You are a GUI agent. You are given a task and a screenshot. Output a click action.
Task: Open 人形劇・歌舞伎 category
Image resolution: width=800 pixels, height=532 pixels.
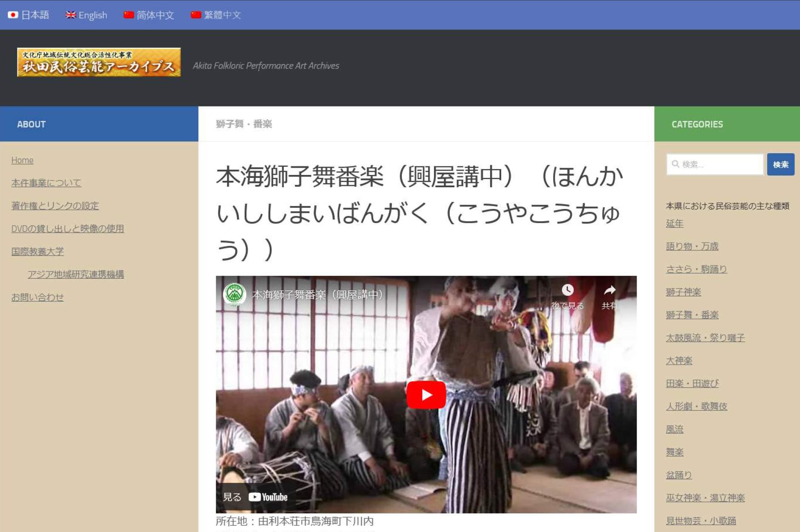coord(696,406)
